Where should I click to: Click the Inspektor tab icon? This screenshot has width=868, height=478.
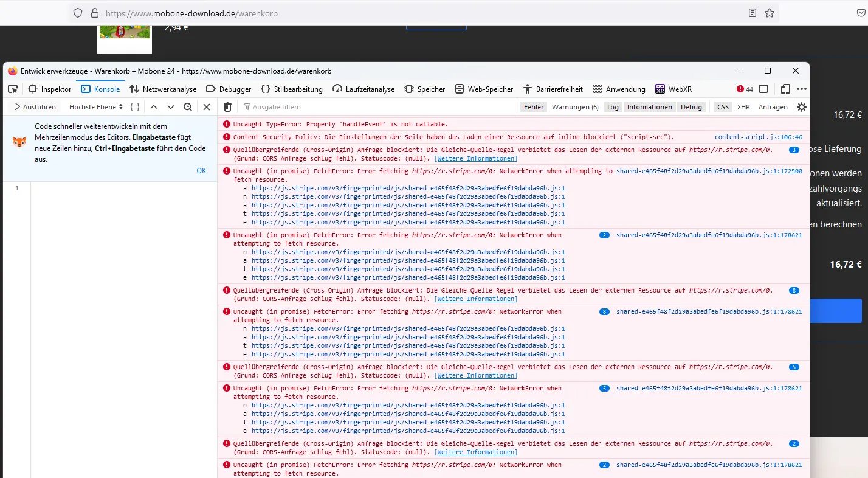(x=33, y=89)
